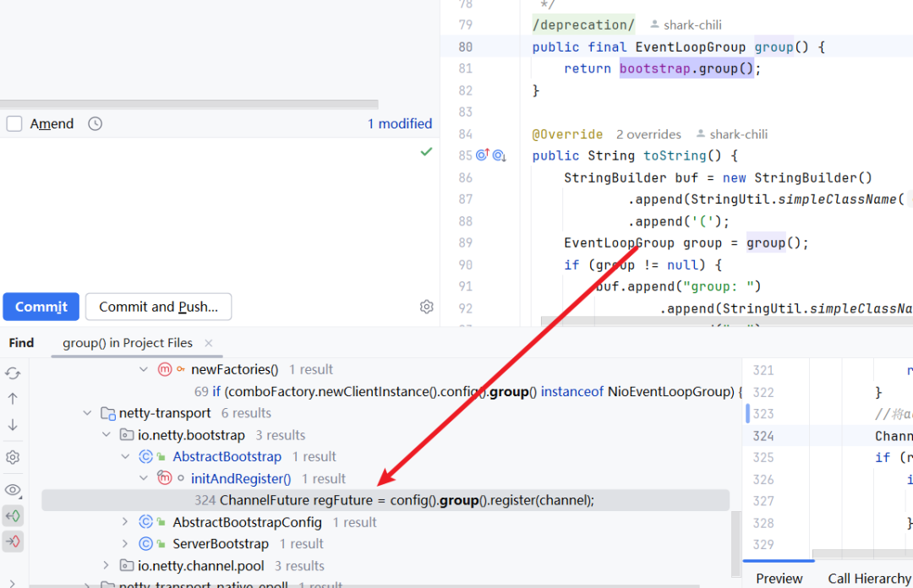Image resolution: width=913 pixels, height=588 pixels.
Task: Switch to the Preview tab
Action: click(x=779, y=578)
